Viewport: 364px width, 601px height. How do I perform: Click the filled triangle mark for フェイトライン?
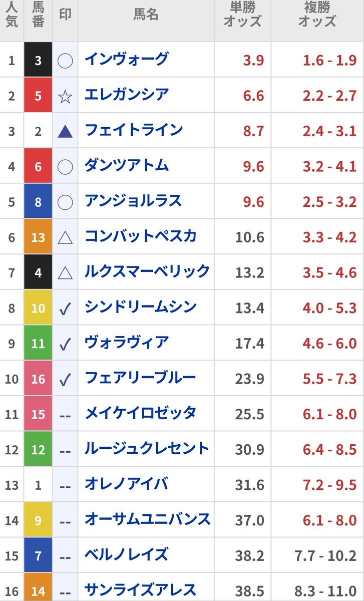point(65,132)
